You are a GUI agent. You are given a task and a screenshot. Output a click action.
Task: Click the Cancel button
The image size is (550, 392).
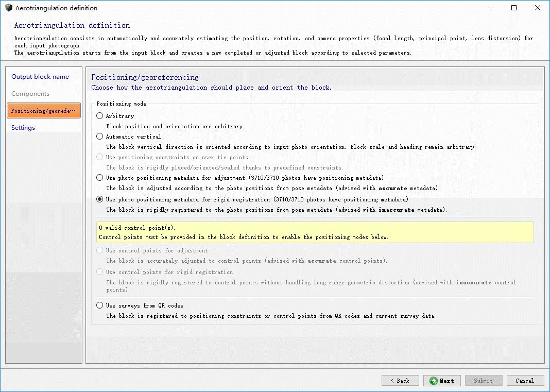(x=525, y=381)
